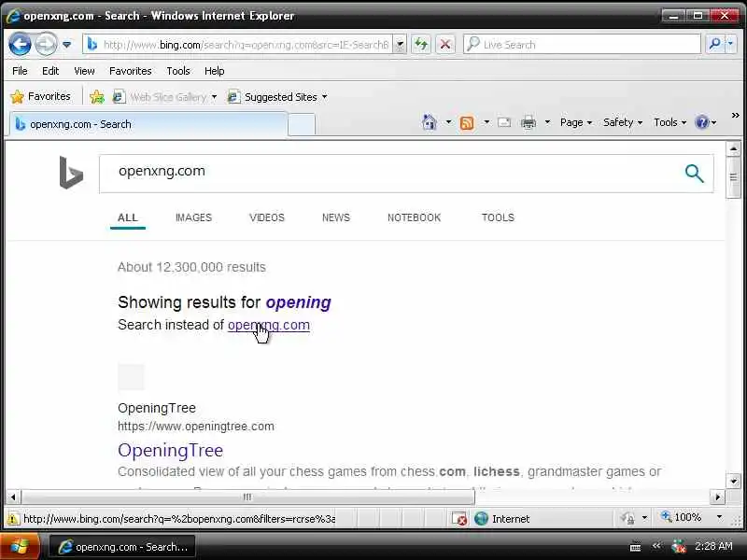Open the TOOLS search tab
747x560 pixels.
[x=498, y=217]
